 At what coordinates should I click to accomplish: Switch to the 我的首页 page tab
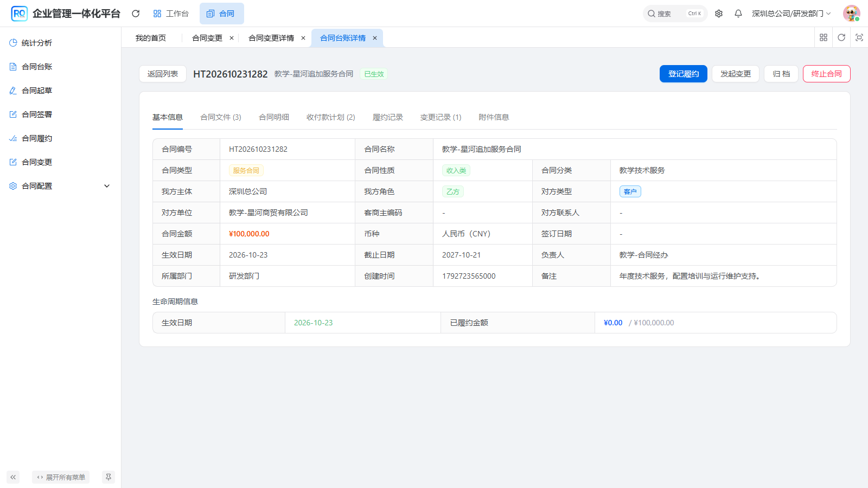(x=151, y=38)
